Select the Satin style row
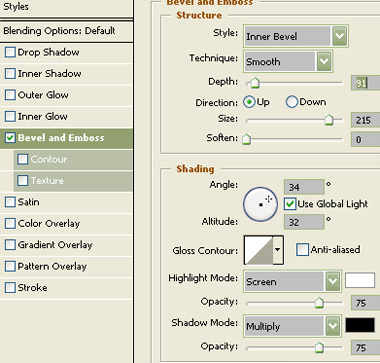The width and height of the screenshot is (380, 363). (x=66, y=202)
